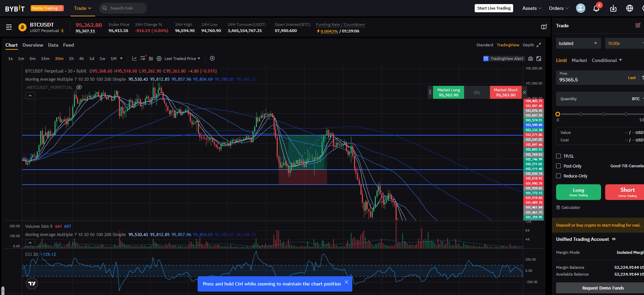Image resolution: width=644 pixels, height=295 pixels.
Task: Select the TradingView chart view
Action: 508,45
